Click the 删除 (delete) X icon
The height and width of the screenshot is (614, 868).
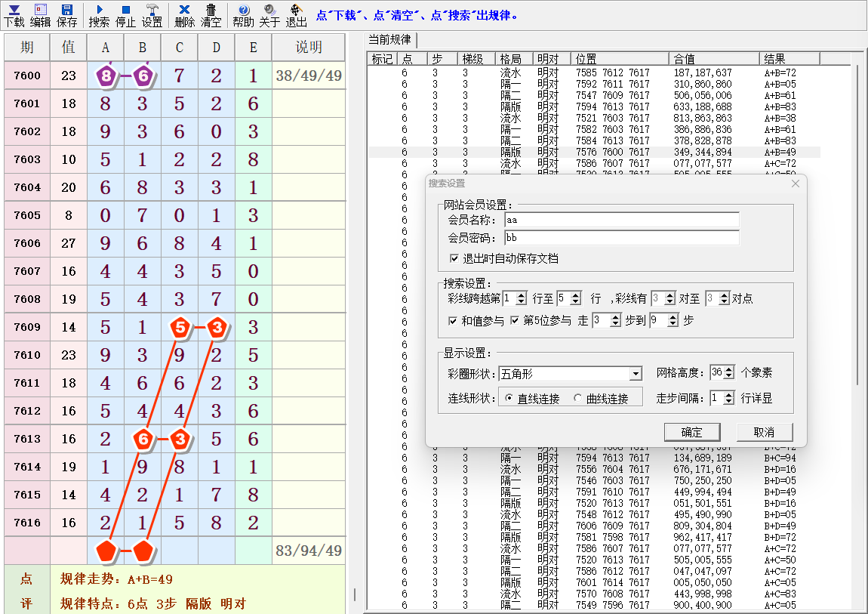pyautogui.click(x=184, y=16)
